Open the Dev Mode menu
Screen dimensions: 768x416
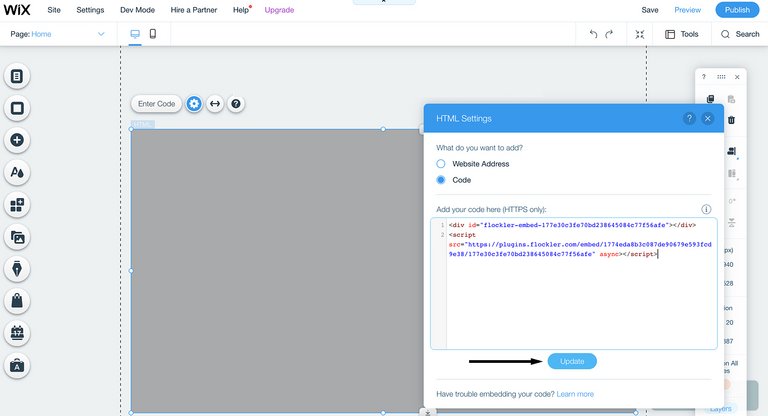pyautogui.click(x=138, y=10)
